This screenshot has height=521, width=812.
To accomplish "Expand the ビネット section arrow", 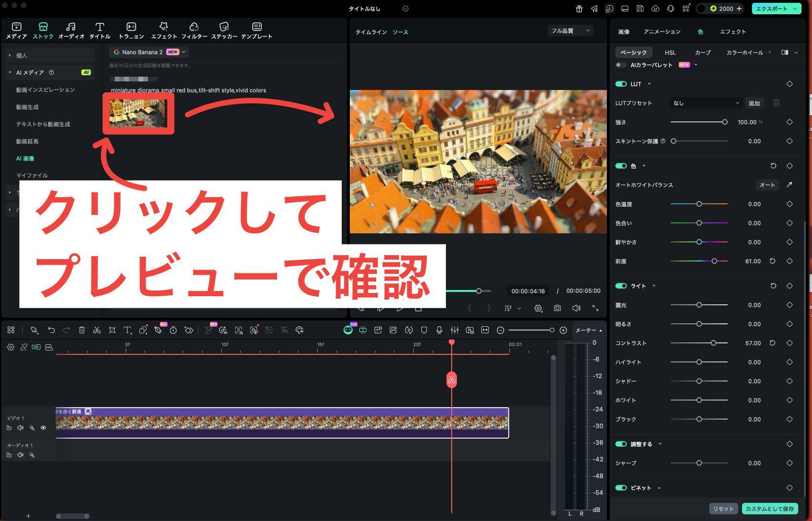I will point(659,488).
